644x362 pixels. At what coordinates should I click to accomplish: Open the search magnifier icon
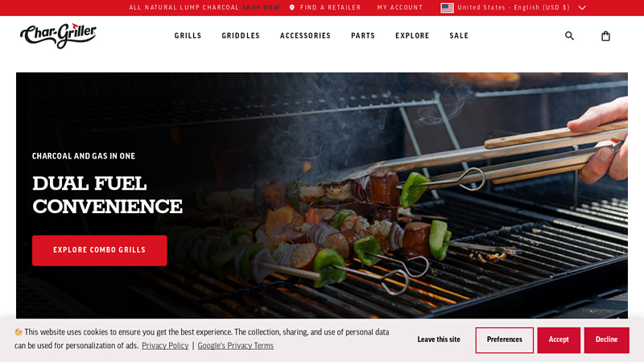pyautogui.click(x=569, y=35)
